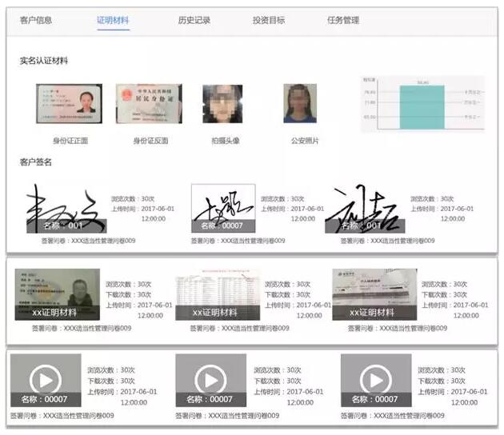View the 拍摄头像 photo thumbnail
The width and height of the screenshot is (504, 435).
[x=222, y=104]
